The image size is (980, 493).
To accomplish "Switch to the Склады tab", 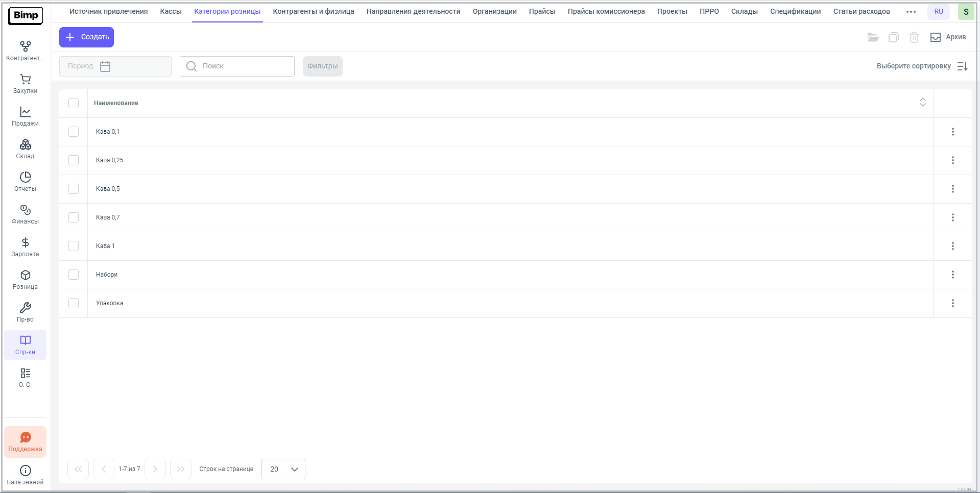I will 744,11.
